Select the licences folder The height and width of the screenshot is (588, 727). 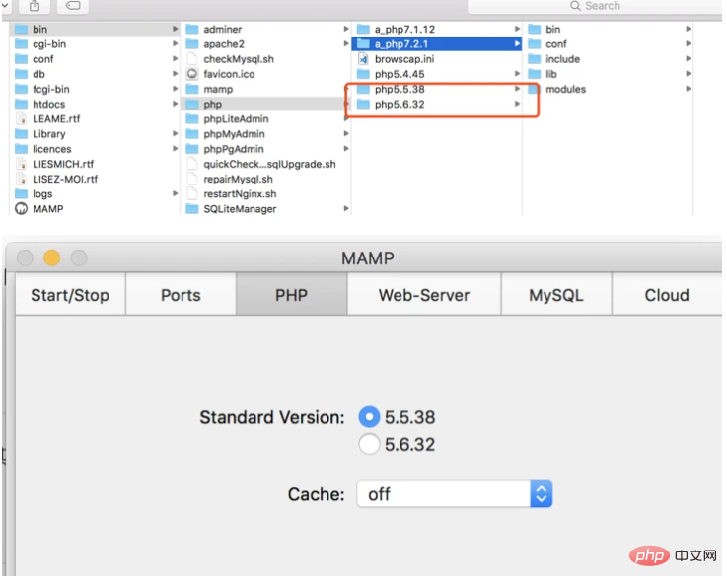[x=95, y=149]
